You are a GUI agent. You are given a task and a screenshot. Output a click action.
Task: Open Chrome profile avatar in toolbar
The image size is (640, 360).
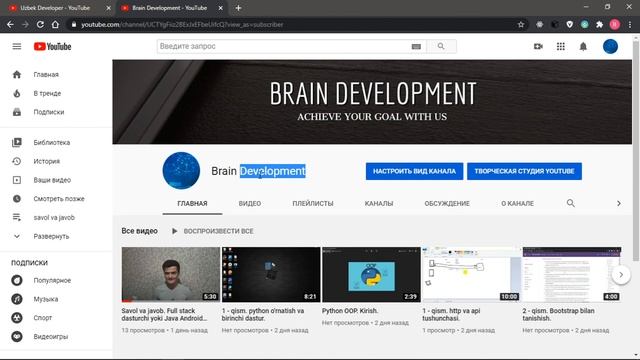point(615,24)
